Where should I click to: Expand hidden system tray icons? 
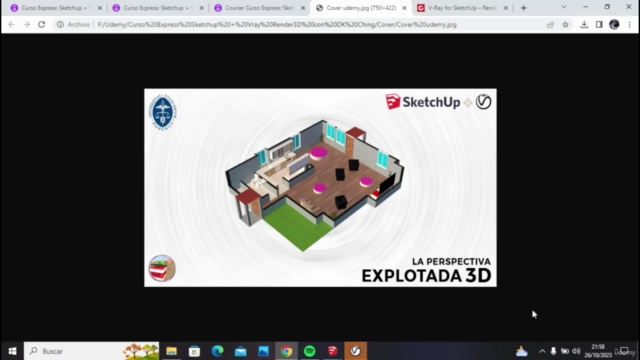(x=542, y=351)
